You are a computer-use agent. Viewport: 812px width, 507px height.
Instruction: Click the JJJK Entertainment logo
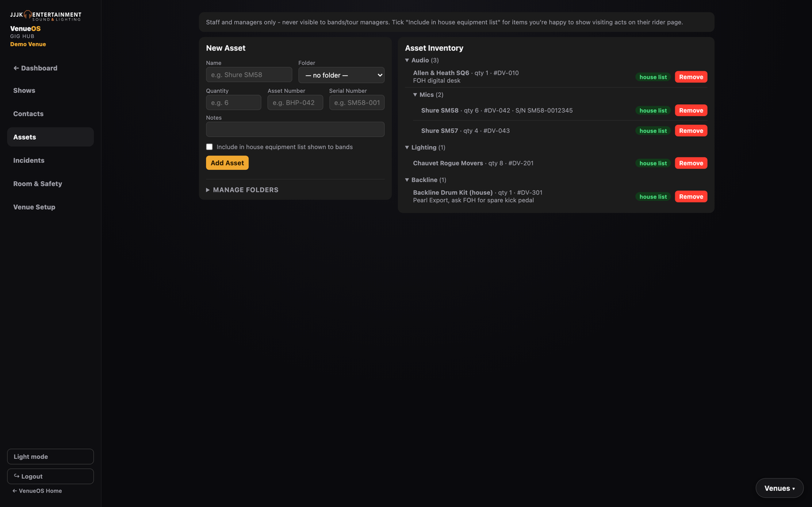[46, 16]
